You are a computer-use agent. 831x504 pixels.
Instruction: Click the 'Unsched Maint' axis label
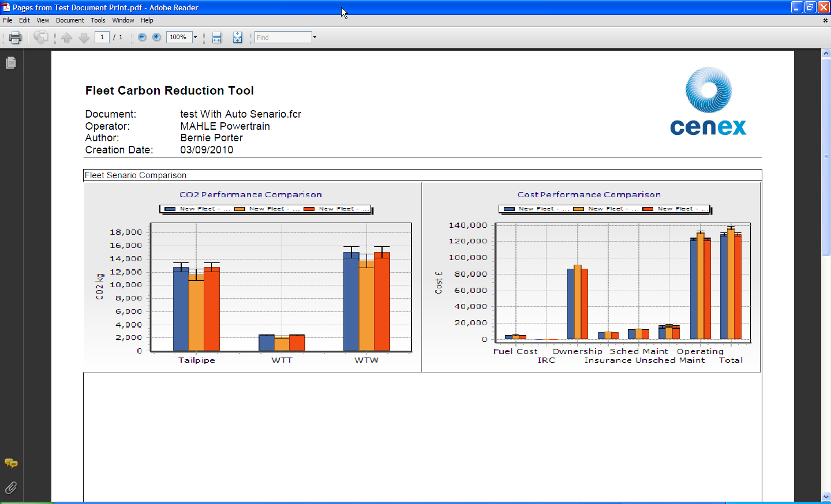(x=670, y=360)
